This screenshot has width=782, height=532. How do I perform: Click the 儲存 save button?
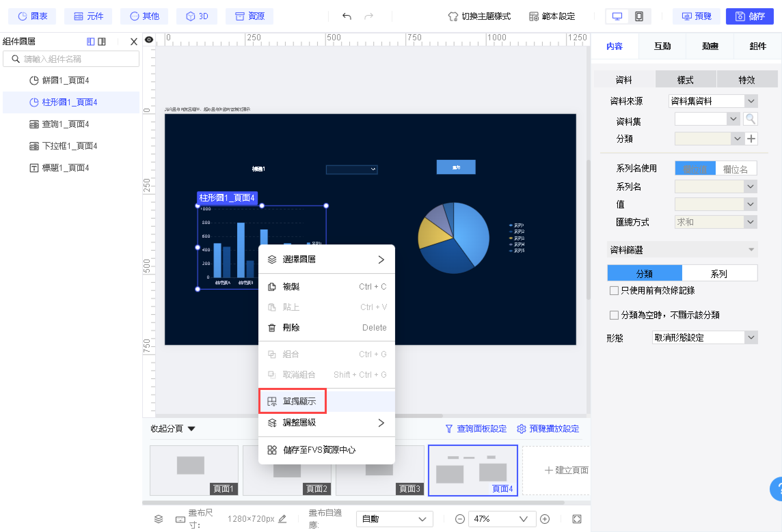coord(750,16)
